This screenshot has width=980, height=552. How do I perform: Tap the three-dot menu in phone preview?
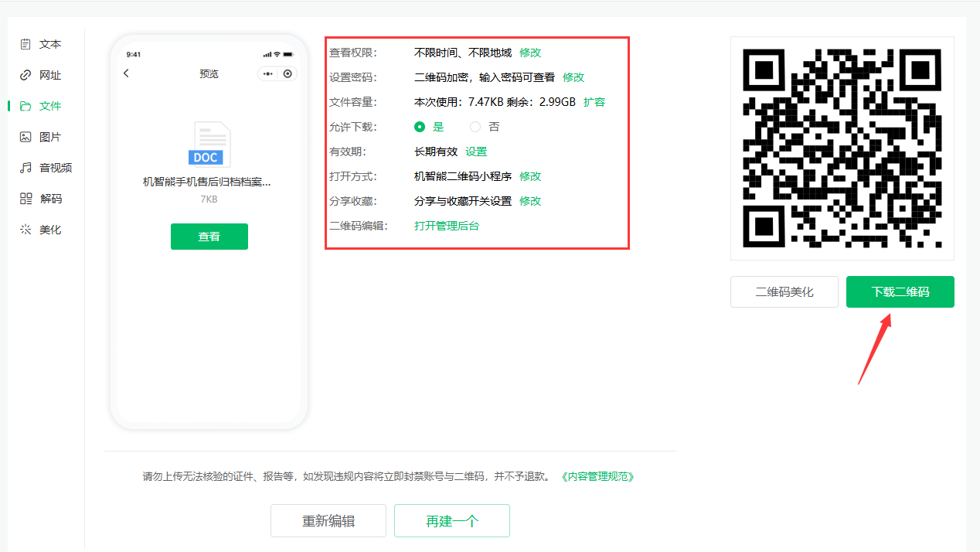pos(268,73)
